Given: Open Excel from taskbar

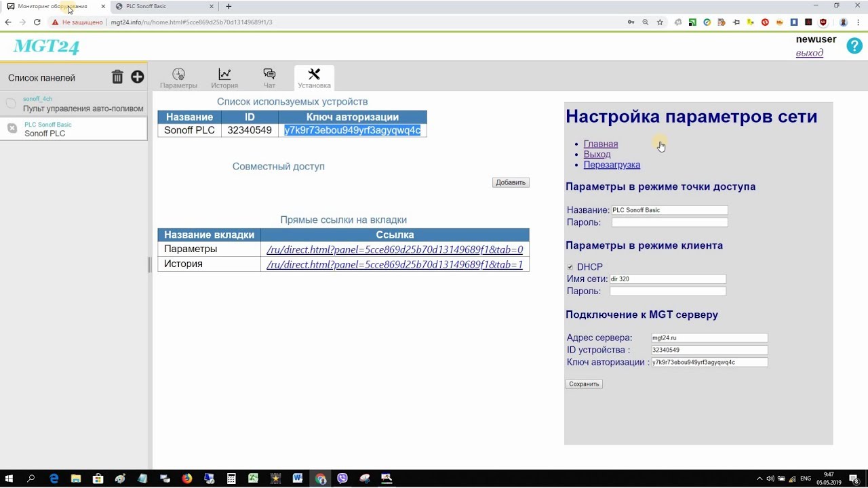Looking at the screenshot, I should [x=254, y=479].
